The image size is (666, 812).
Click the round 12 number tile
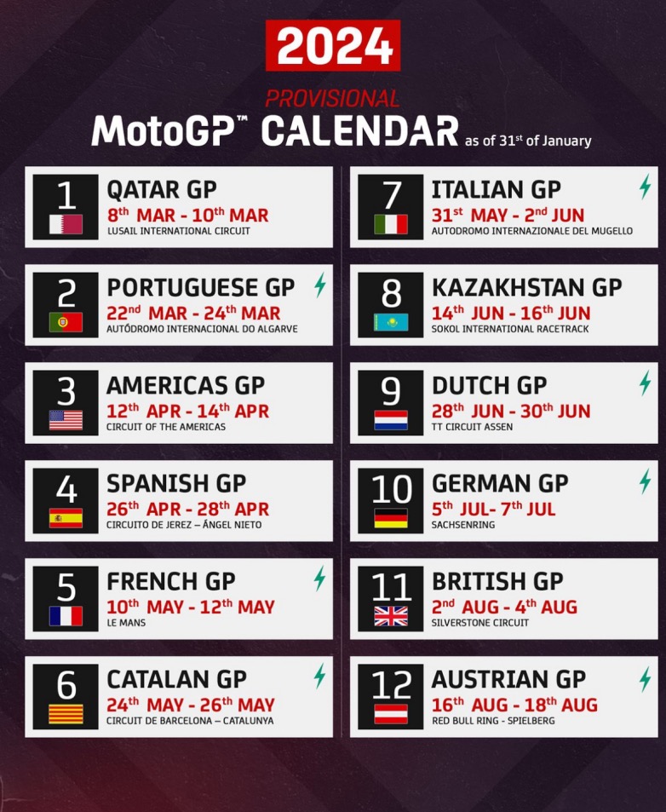coord(391,685)
